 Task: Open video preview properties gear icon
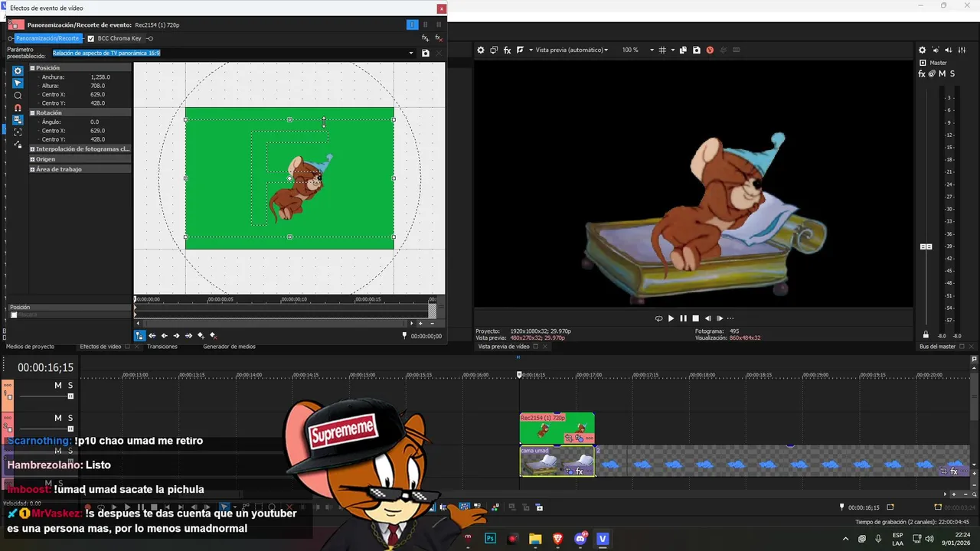pos(481,50)
